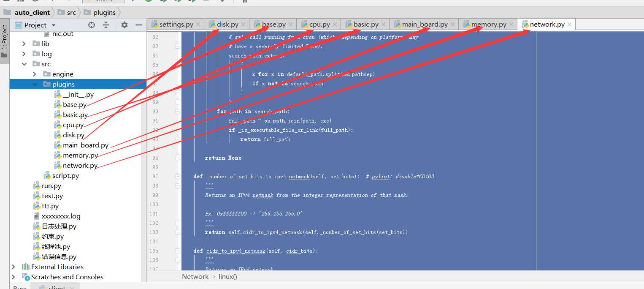
Task: Select network.py file in project tree
Action: [80, 165]
